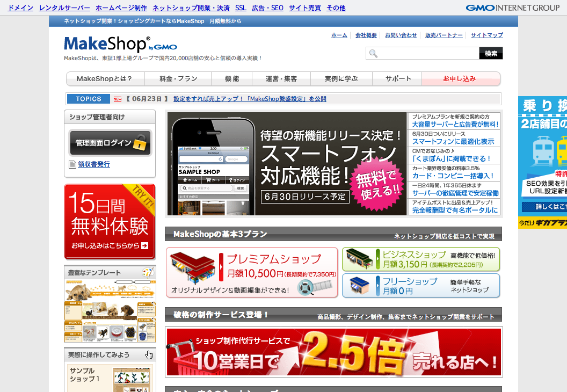Open the 運営・集客 tab
Screen dimensions: 567x392
281,79
